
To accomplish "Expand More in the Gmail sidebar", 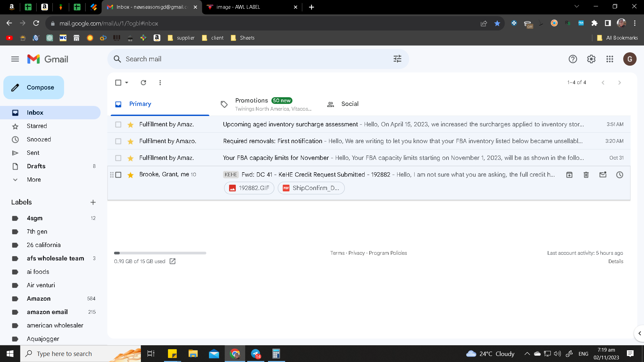I will [x=34, y=180].
